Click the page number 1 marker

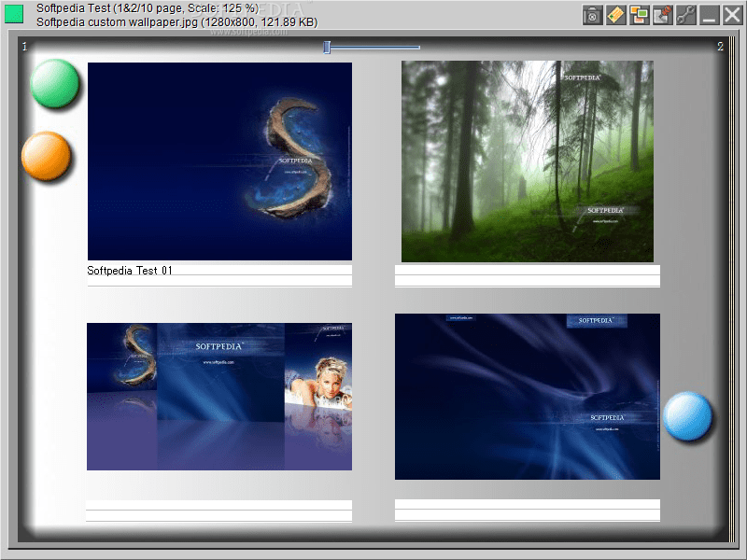click(x=25, y=47)
